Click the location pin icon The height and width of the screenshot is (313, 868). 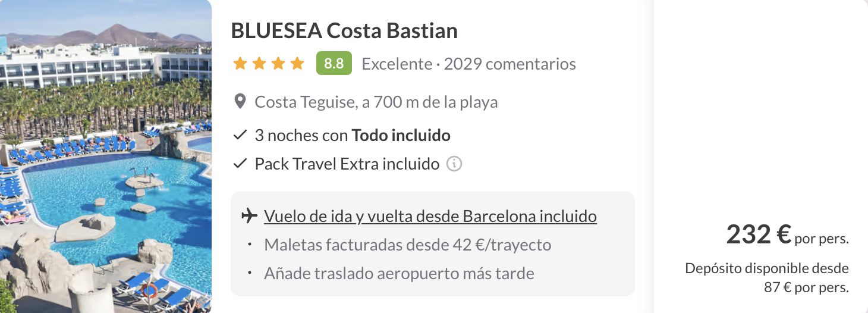(x=240, y=102)
